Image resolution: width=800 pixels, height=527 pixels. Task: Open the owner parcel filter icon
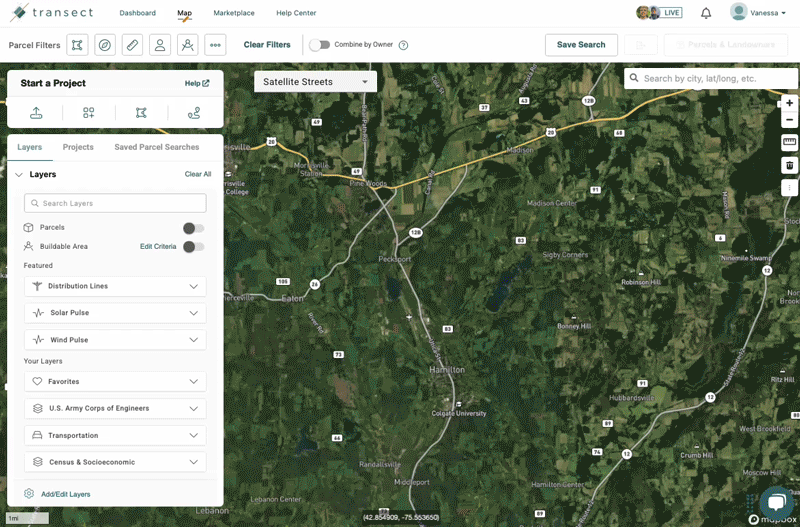coord(160,45)
